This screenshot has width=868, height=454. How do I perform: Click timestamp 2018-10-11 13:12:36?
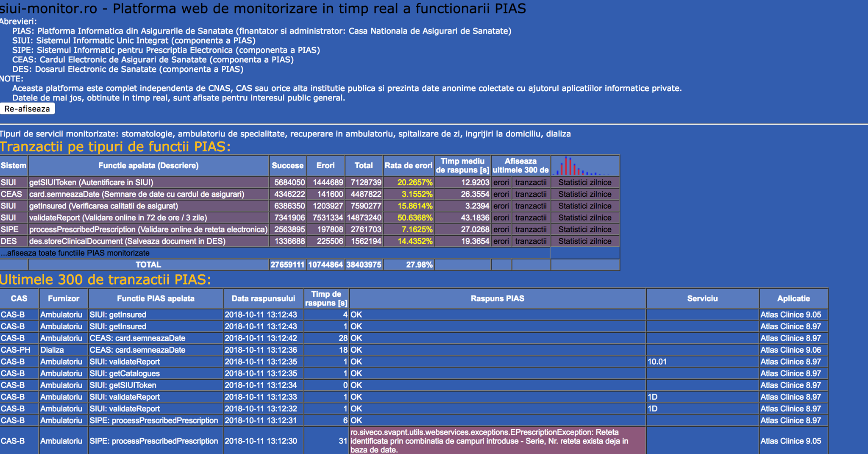point(263,350)
